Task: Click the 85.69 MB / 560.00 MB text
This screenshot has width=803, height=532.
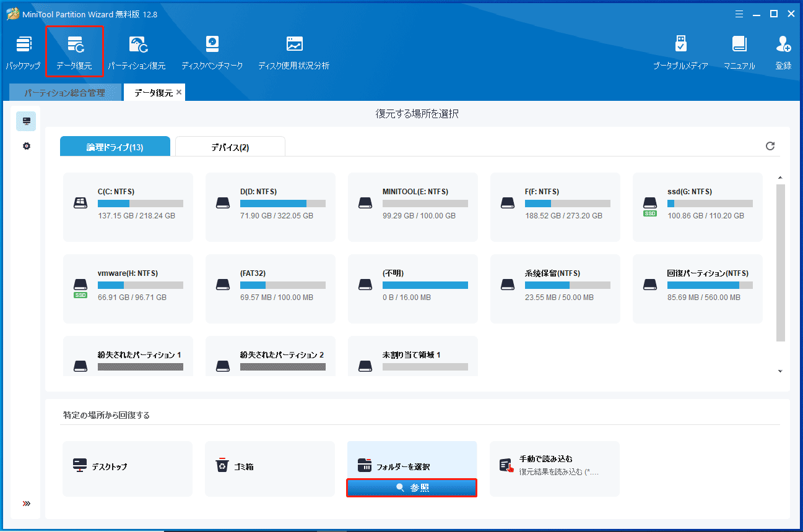Action: coord(704,298)
